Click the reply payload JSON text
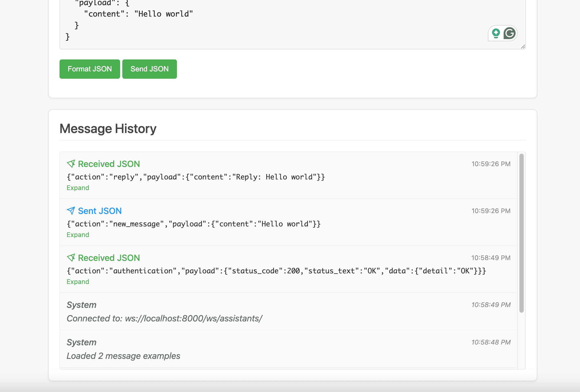Viewport: 580px width, 392px height. pos(196,177)
